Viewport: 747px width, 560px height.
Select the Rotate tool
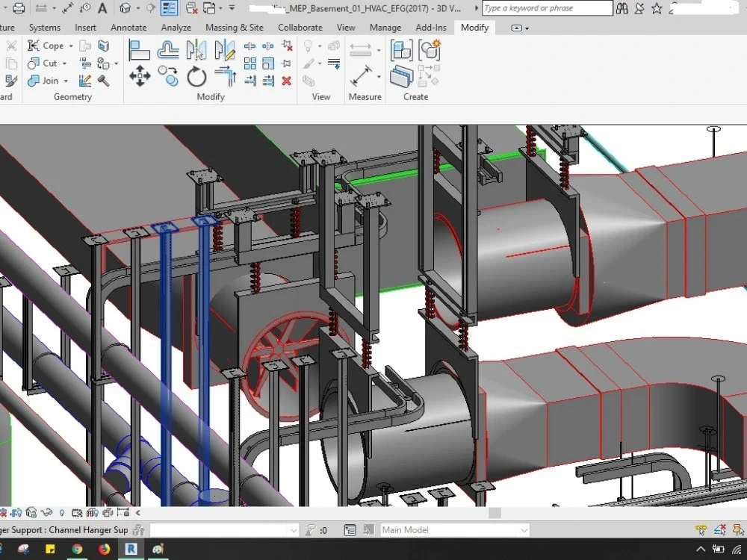(196, 76)
